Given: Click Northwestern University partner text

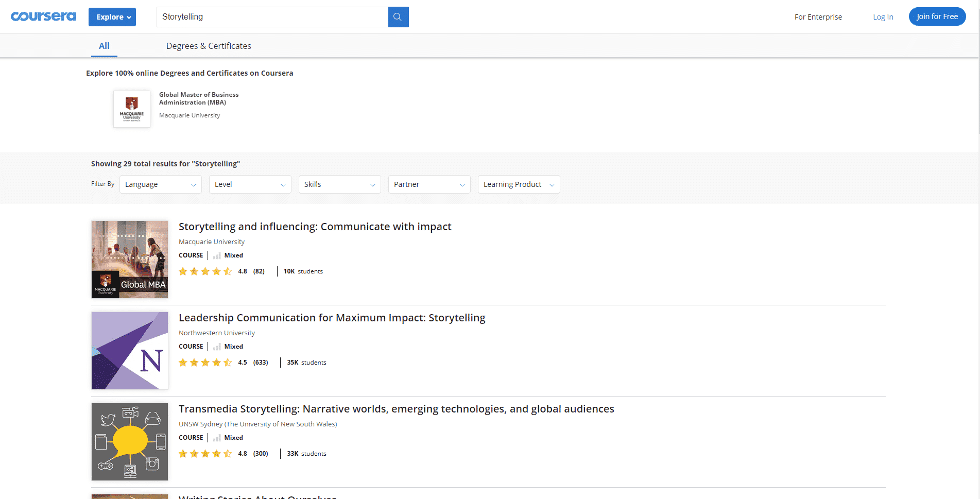Looking at the screenshot, I should click(x=217, y=333).
